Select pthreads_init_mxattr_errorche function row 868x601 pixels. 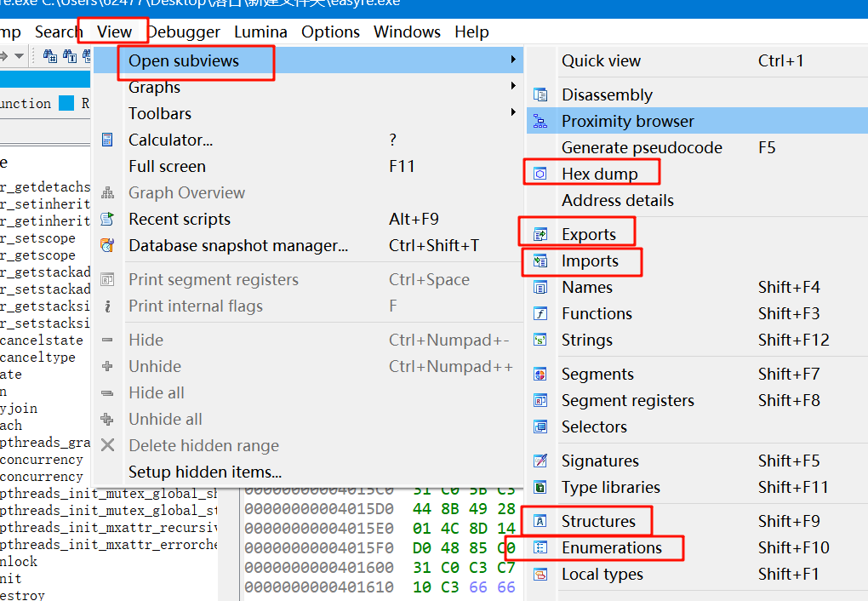tap(109, 545)
